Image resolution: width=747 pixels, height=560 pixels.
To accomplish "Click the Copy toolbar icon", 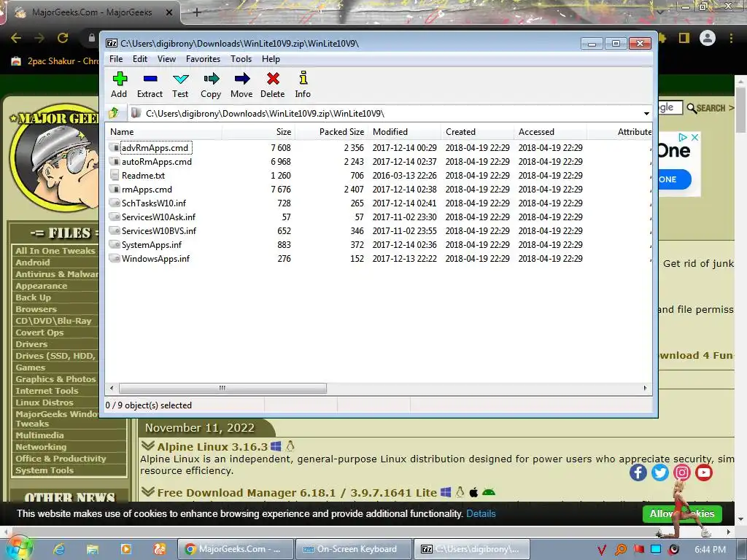I will (x=211, y=85).
